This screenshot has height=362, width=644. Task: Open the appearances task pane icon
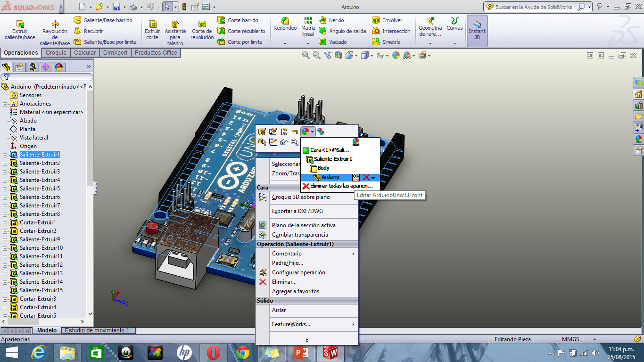click(638, 139)
